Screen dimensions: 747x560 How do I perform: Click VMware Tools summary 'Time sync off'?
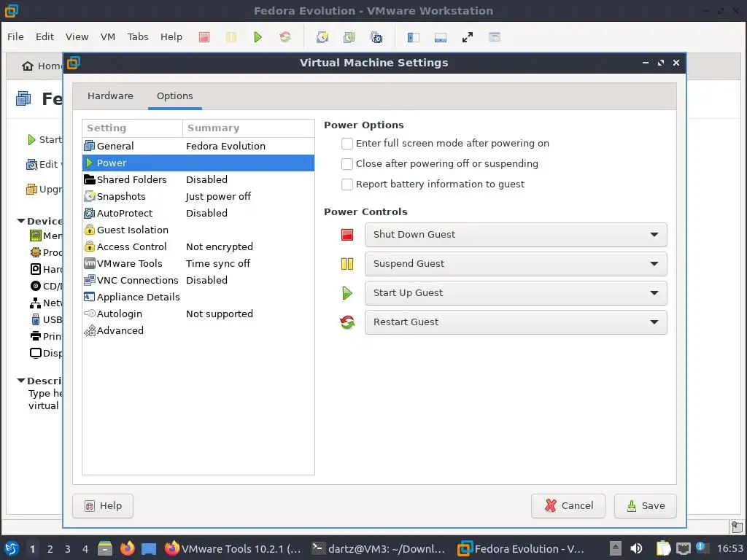[x=217, y=263]
